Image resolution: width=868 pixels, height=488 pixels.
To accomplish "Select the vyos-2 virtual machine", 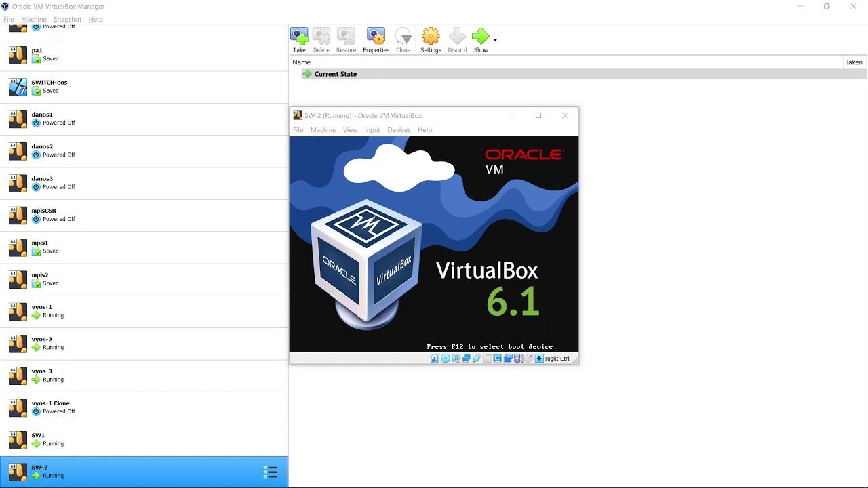I will point(144,344).
